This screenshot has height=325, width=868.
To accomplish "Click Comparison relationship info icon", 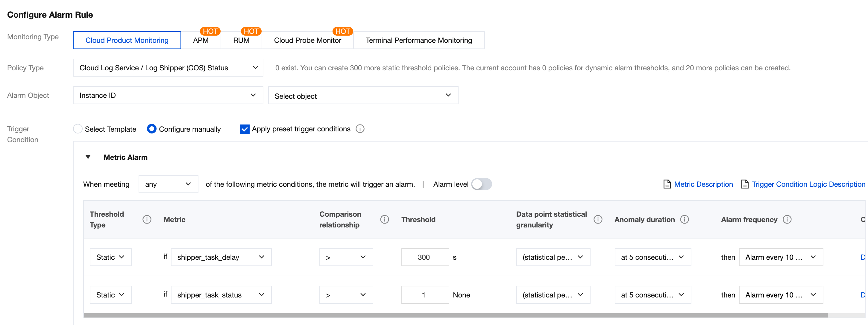I will (384, 219).
